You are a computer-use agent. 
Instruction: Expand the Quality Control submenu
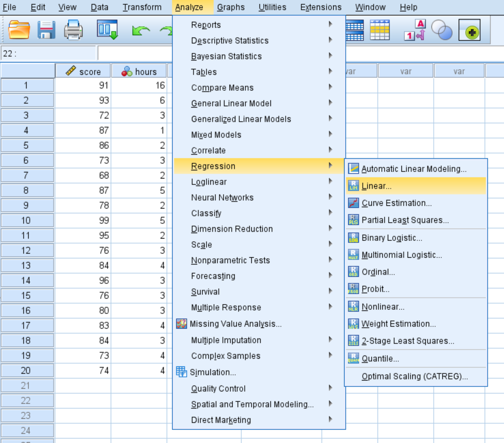(x=259, y=388)
